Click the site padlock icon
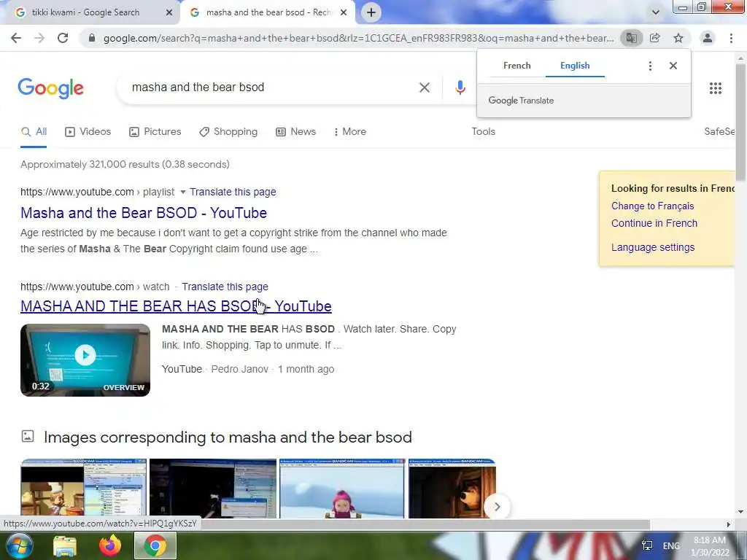747x560 pixels. point(92,38)
